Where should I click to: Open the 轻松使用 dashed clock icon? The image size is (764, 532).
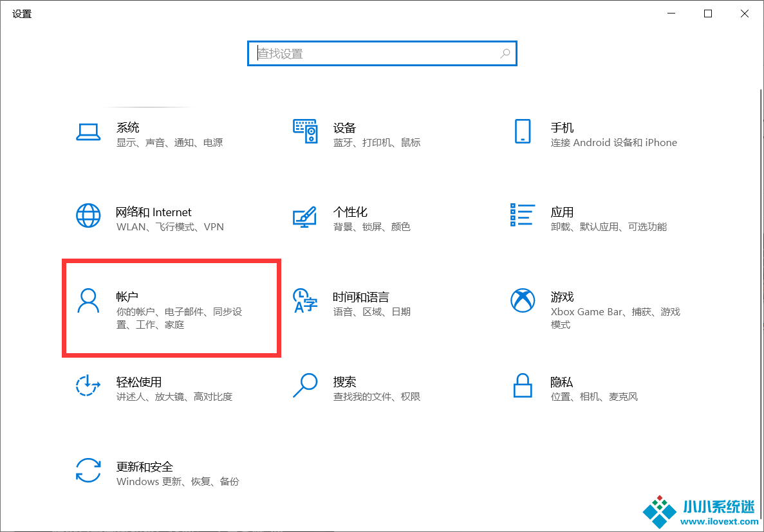point(88,385)
